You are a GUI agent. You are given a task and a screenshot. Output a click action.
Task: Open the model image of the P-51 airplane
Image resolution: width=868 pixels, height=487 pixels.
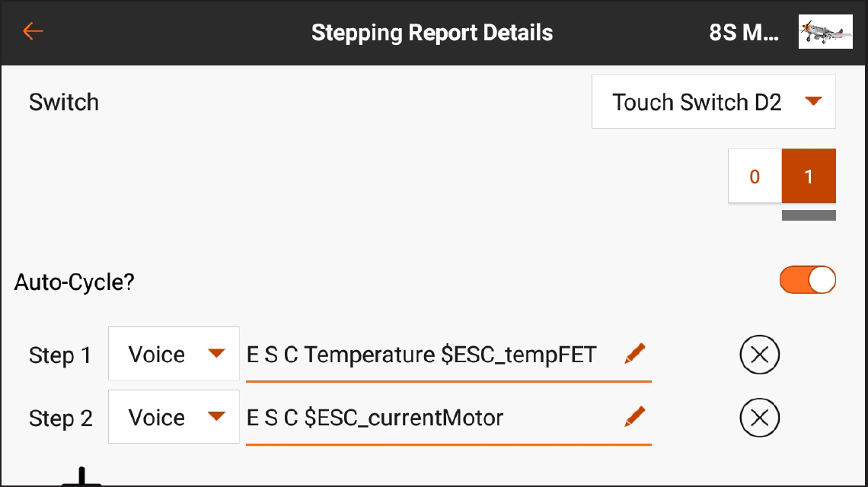pyautogui.click(x=825, y=32)
